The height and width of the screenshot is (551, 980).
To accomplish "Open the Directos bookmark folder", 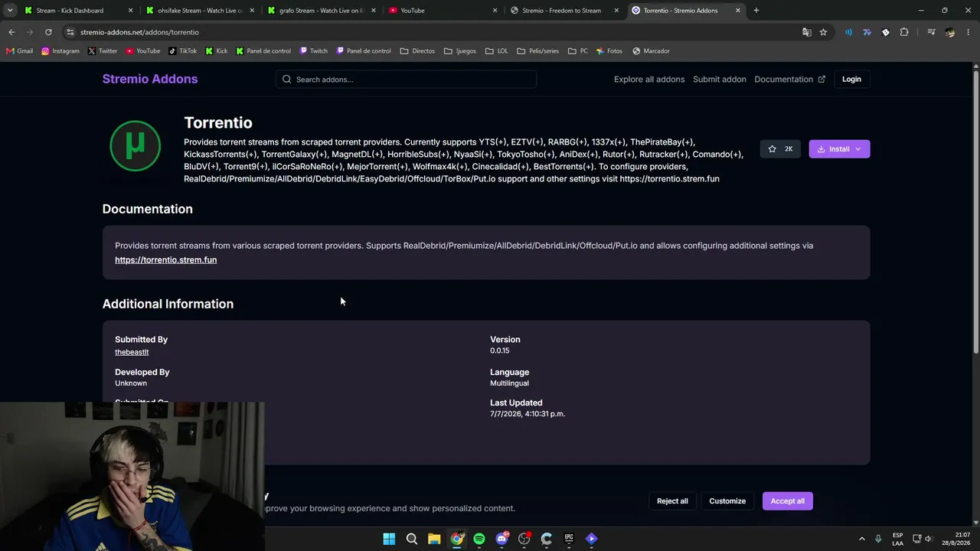I will click(x=417, y=51).
